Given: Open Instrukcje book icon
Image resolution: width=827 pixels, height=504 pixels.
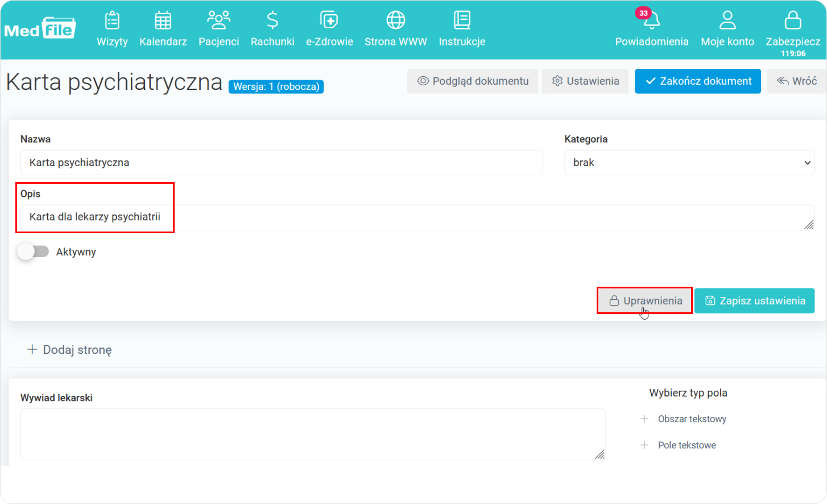Looking at the screenshot, I should (x=462, y=20).
